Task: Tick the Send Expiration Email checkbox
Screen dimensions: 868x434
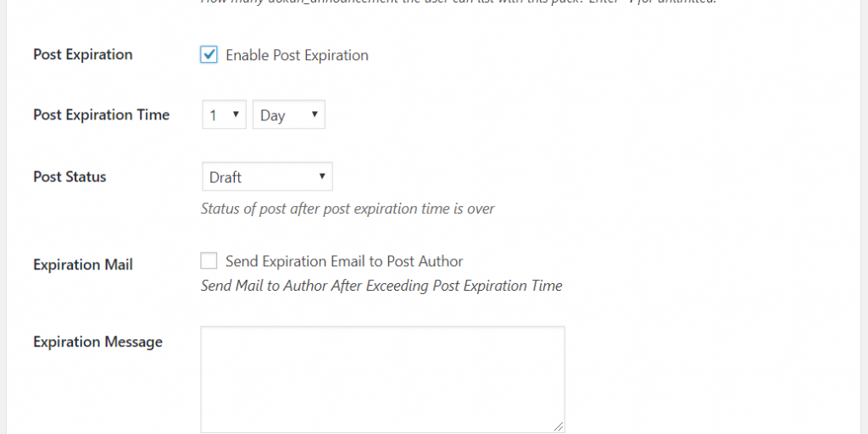Action: [209, 261]
